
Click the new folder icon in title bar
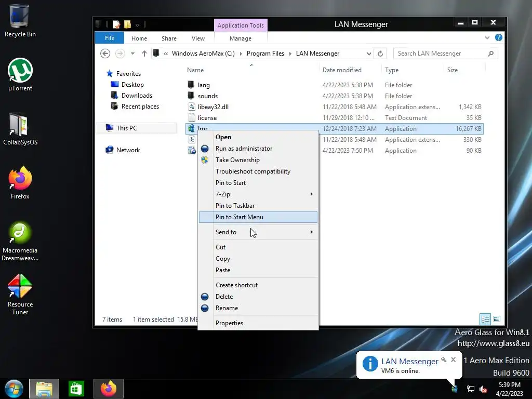(128, 24)
